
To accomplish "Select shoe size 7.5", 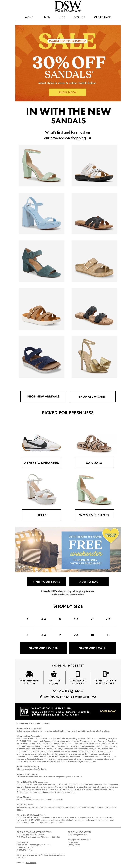I will pyautogui.click(x=108, y=619).
